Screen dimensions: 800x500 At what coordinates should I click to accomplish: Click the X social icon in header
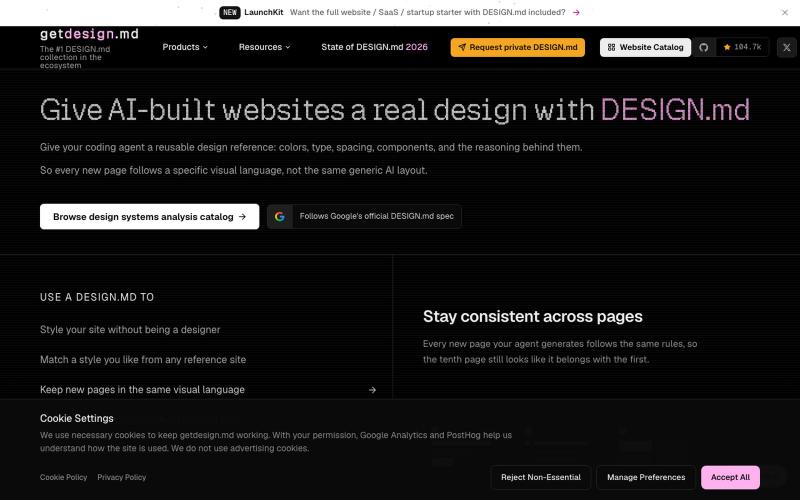786,47
